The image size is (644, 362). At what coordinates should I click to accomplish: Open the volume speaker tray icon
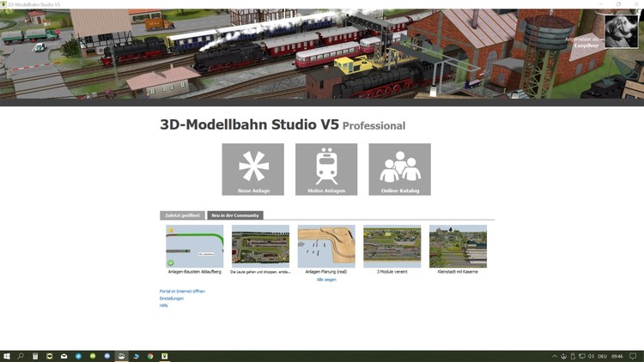[x=591, y=356]
